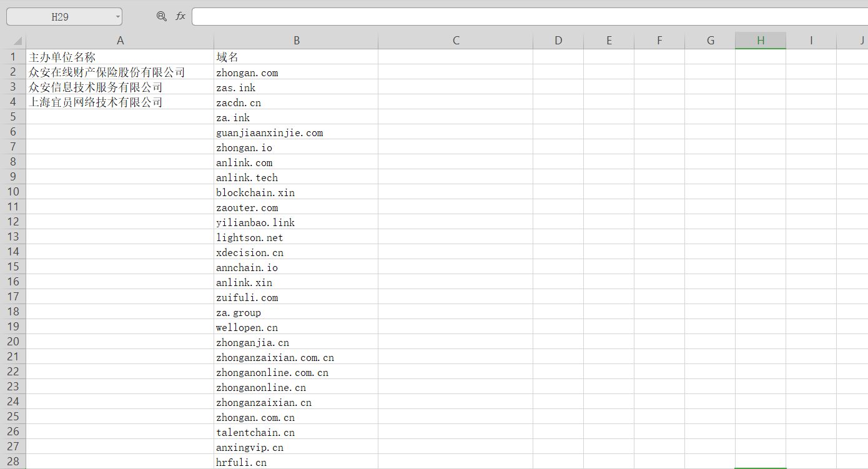Click the zacdn.cn cell

296,102
